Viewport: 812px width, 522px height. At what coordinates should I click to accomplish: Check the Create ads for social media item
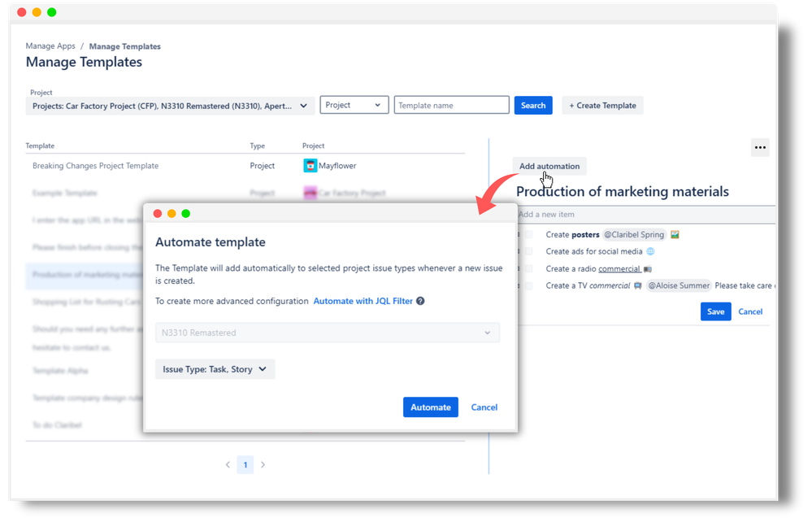[x=529, y=252]
